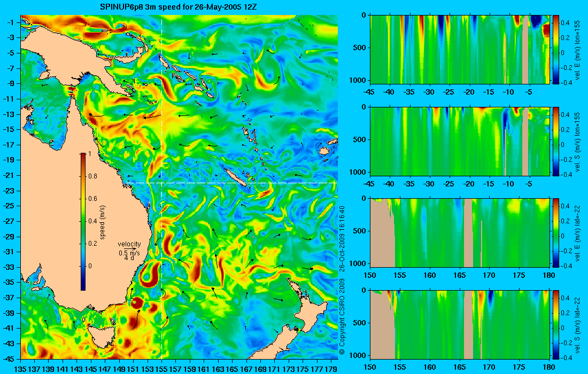Open the vel. E lat=-22 section panel
The width and height of the screenshot is (588, 374).
[x=460, y=233]
